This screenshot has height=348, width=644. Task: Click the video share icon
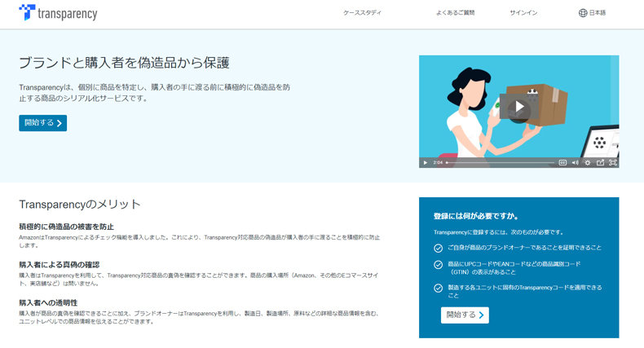(x=600, y=162)
